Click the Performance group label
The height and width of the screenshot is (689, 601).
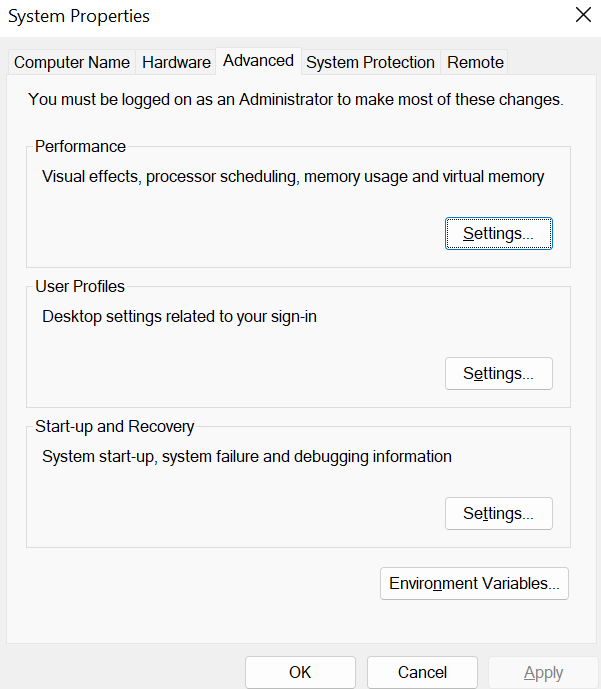click(x=80, y=146)
